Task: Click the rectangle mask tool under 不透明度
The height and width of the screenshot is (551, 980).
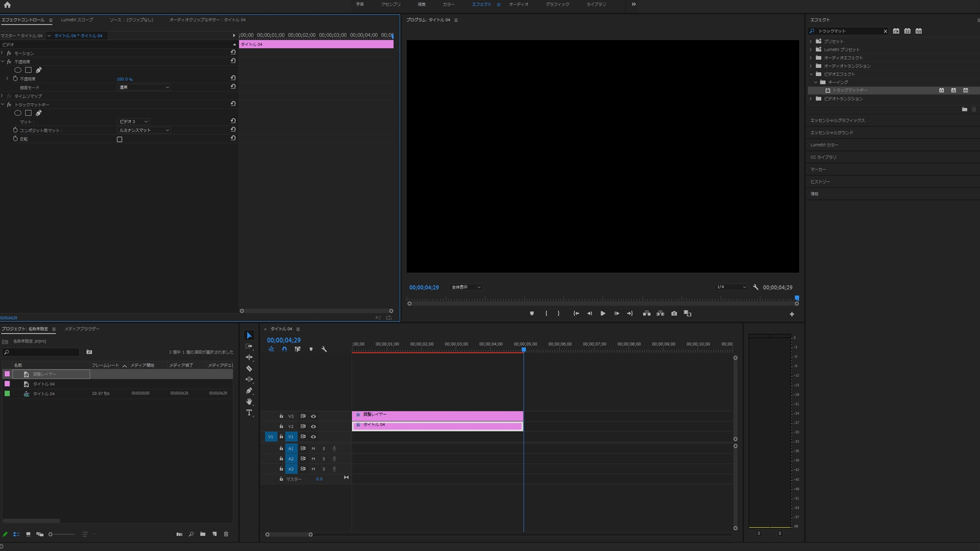Action: (x=29, y=70)
